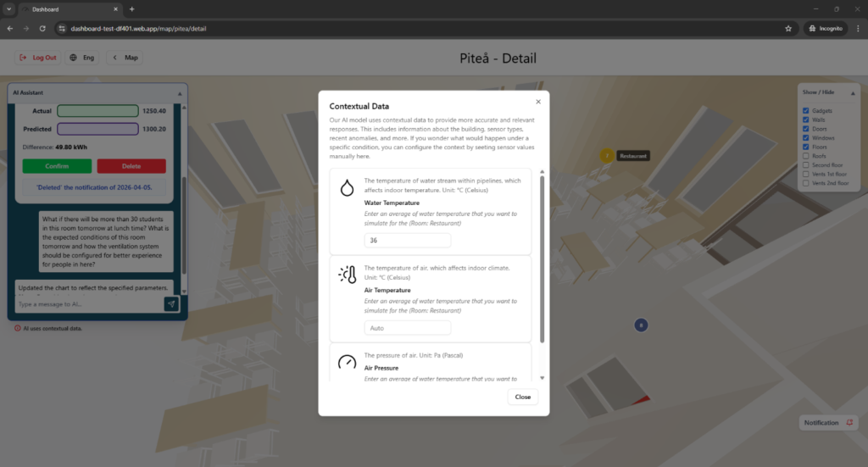The image size is (868, 467).
Task: Enable the Second floor checkbox
Action: [805, 165]
